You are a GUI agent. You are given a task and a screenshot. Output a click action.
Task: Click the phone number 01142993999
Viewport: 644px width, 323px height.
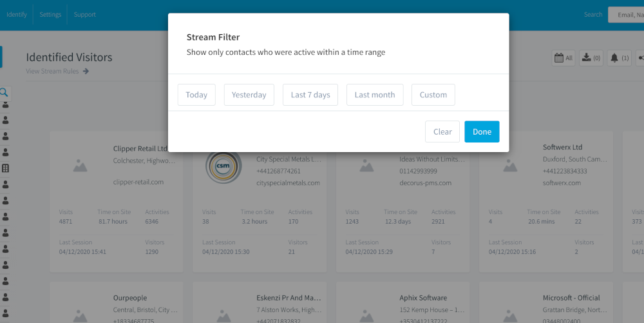[418, 171]
